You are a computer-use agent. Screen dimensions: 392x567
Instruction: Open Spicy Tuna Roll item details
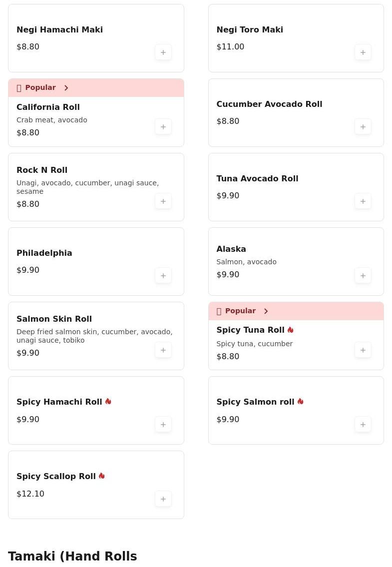[250, 330]
